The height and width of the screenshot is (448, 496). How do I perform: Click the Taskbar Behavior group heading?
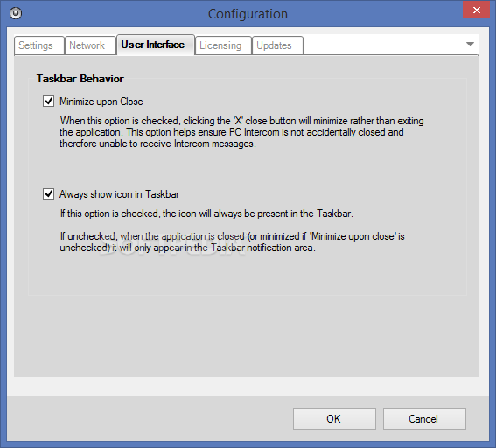[80, 79]
